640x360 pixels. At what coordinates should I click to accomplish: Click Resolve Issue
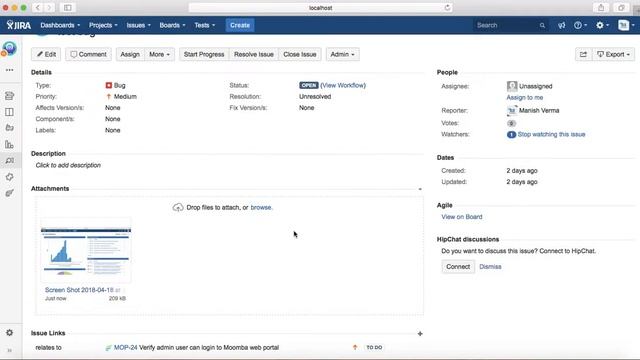254,54
